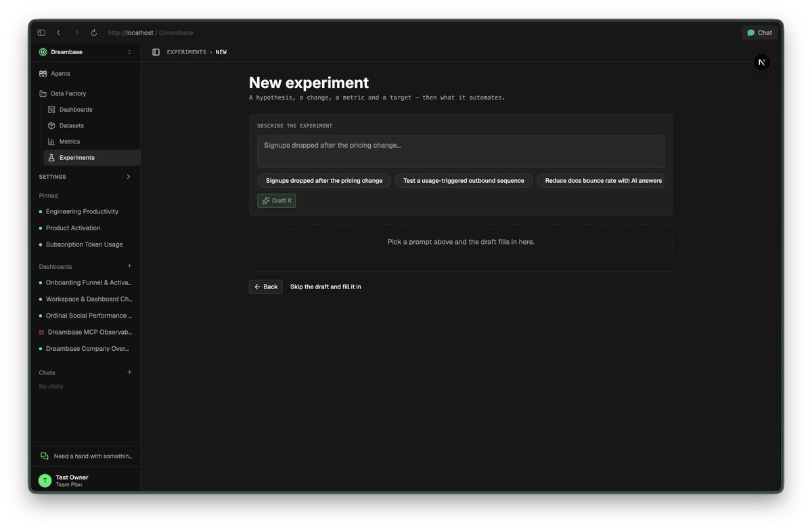Go to EXPERIMENTS breadcrumb
This screenshot has height=531, width=812.
click(x=186, y=52)
